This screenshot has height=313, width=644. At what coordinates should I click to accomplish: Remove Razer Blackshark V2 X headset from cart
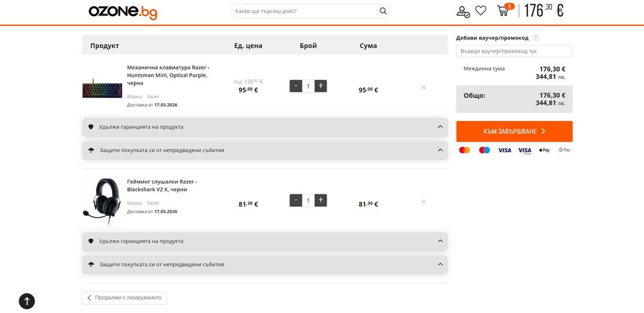[x=424, y=202]
